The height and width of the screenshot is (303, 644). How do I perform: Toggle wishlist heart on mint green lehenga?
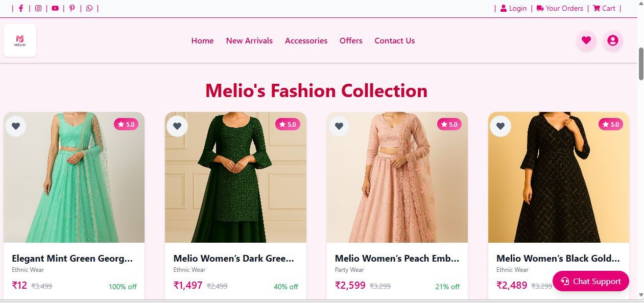(x=16, y=126)
